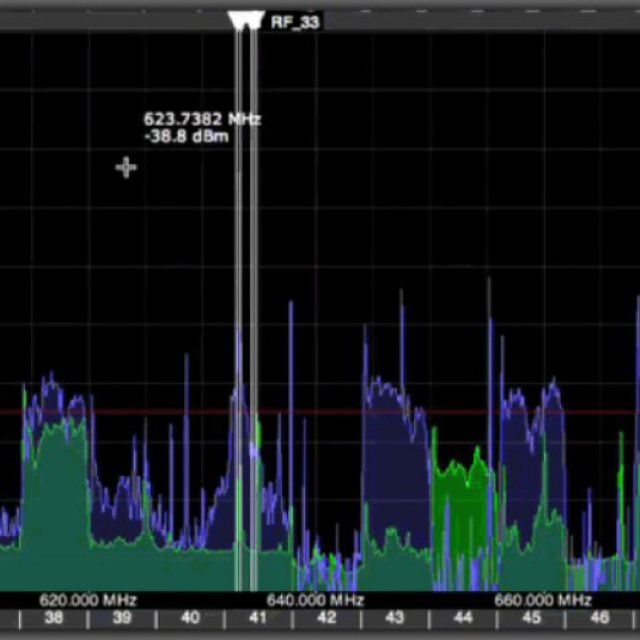Select channel 42 on the bottom ruler
This screenshot has width=640, height=640.
pos(327,618)
